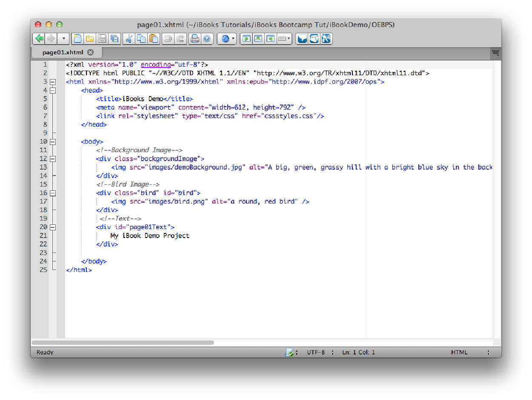The image size is (532, 400).
Task: Collapse the bird div fold on line 16
Action: pyautogui.click(x=53, y=193)
